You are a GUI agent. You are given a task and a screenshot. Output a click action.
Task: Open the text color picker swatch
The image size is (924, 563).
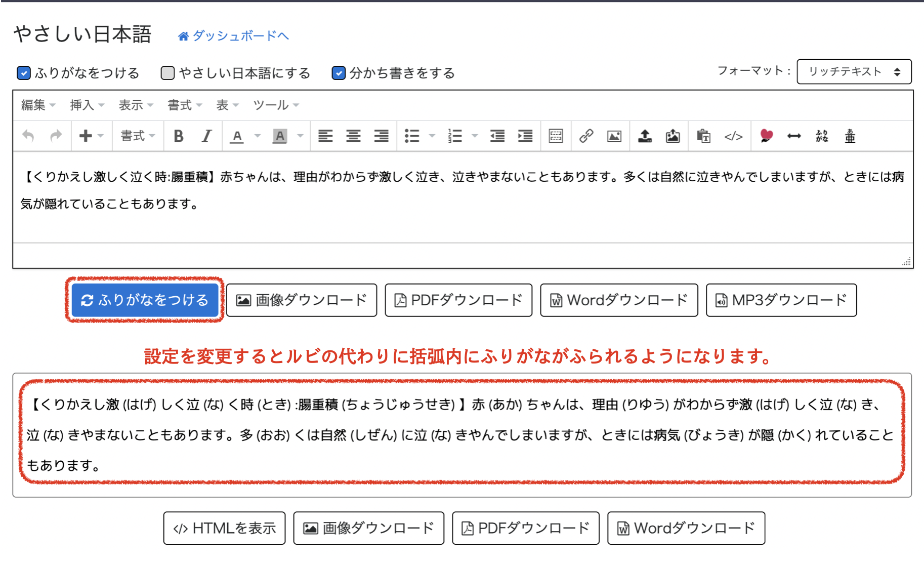pos(237,136)
